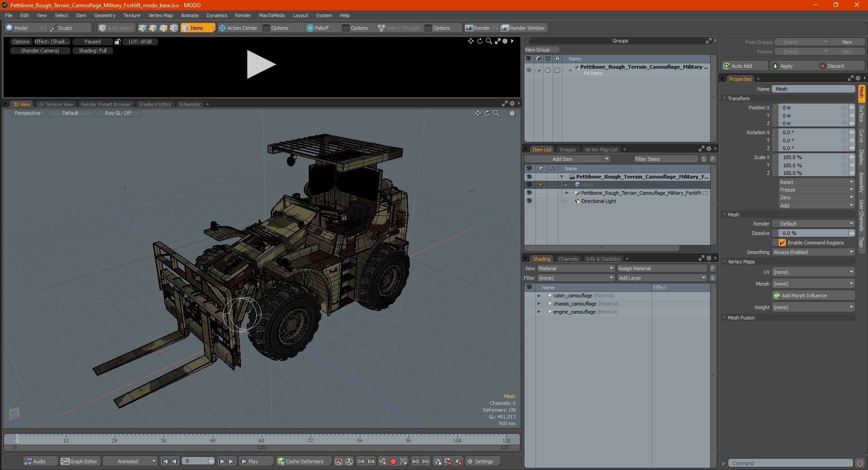Open the Graph Editor
The height and width of the screenshot is (470, 868).
79,461
